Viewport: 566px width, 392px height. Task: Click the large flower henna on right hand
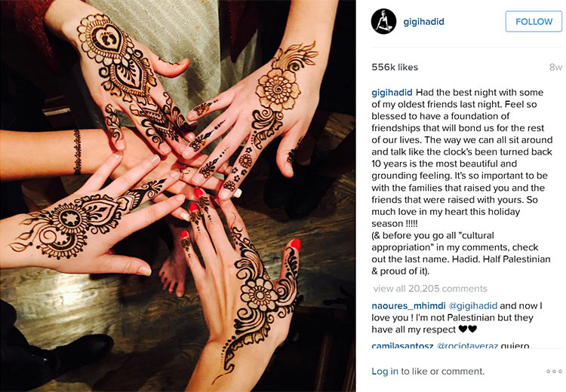[x=278, y=90]
